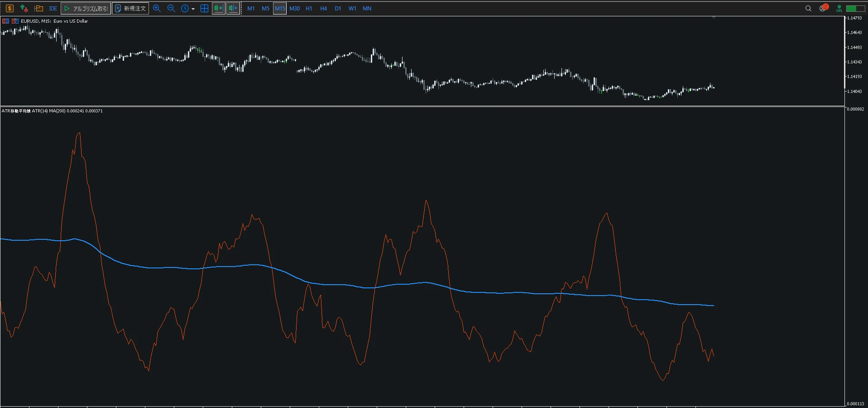Toggle chart shift from right border
The width and height of the screenshot is (868, 408).
[x=233, y=8]
